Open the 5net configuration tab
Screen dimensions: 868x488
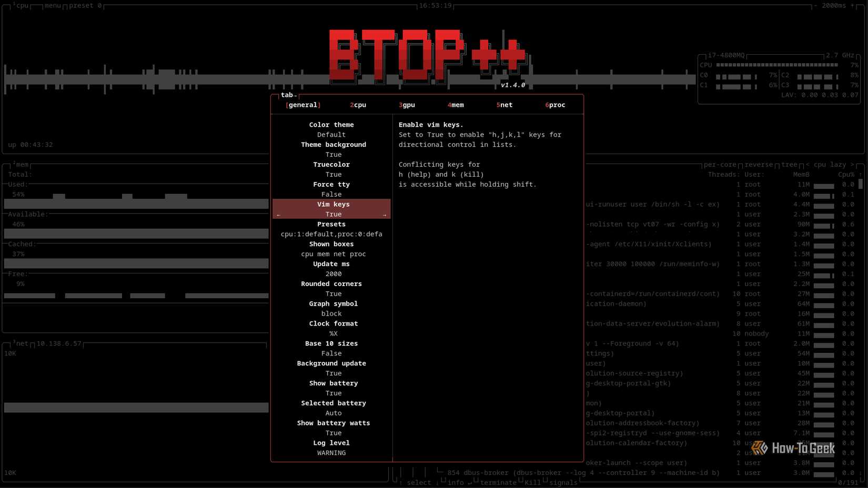pos(504,105)
